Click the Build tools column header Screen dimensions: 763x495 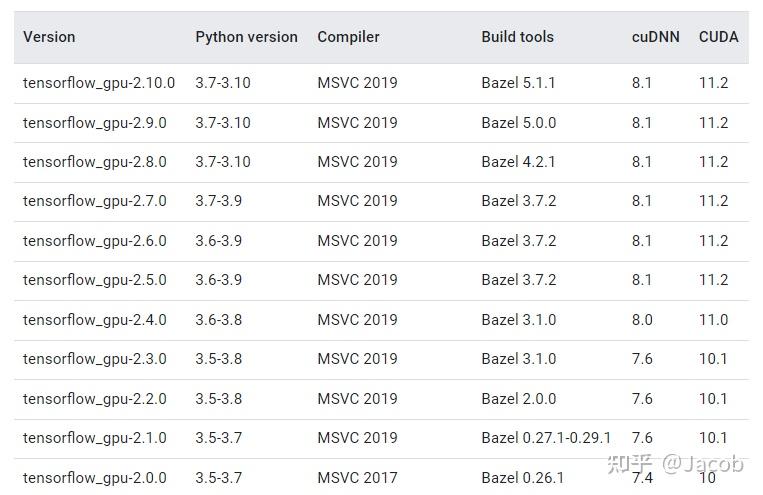pyautogui.click(x=517, y=37)
